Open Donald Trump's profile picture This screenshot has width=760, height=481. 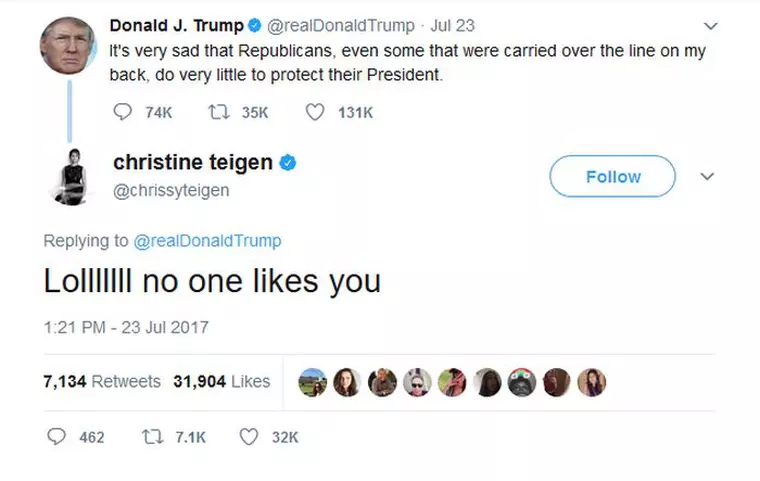tap(69, 46)
